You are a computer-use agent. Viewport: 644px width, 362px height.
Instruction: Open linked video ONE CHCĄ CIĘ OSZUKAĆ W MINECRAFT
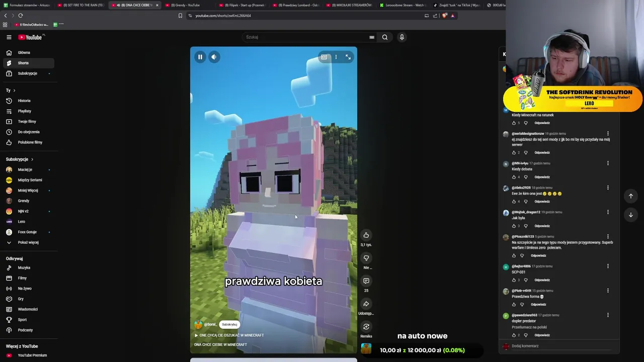229,335
